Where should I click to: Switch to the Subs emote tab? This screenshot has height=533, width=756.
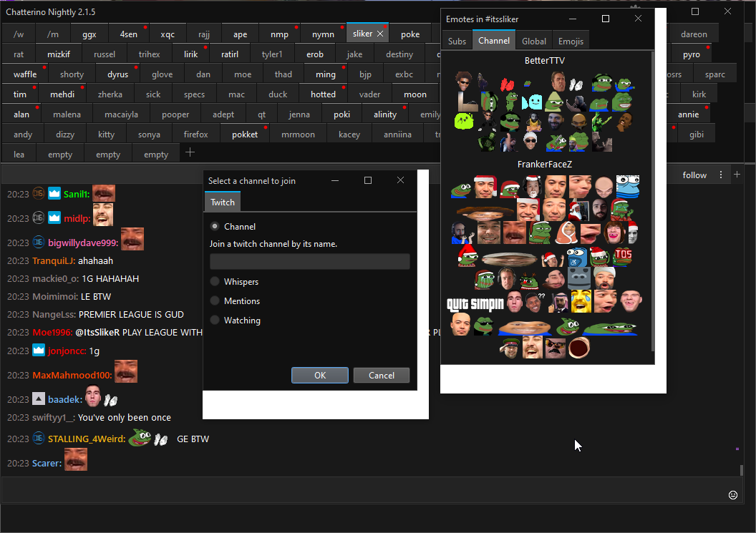457,41
